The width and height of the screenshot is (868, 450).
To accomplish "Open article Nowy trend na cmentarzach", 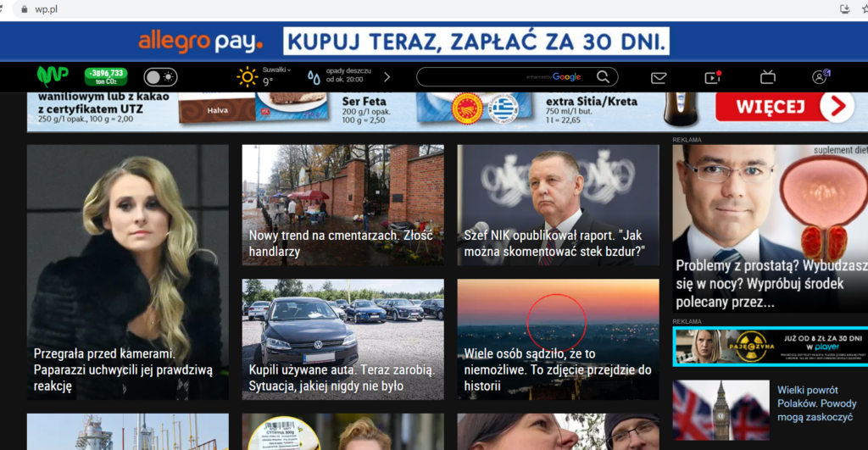I will 342,205.
